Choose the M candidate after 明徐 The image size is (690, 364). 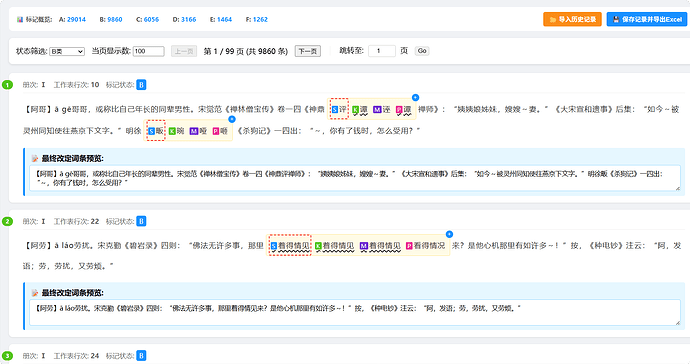coord(198,131)
